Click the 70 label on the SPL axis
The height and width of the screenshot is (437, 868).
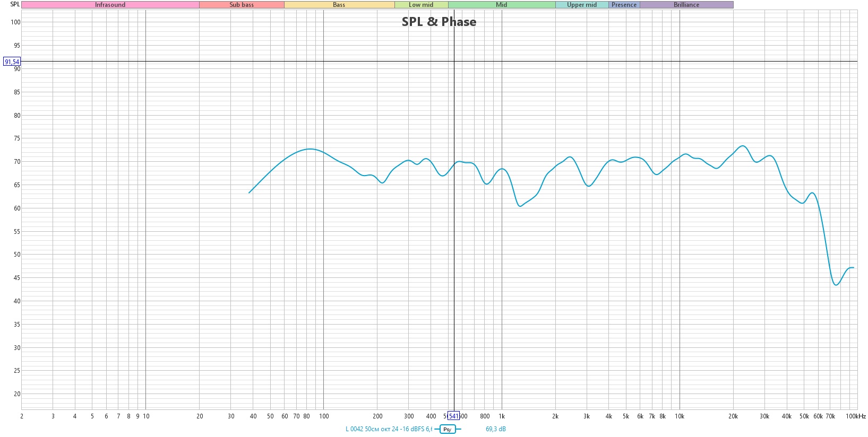click(x=17, y=162)
